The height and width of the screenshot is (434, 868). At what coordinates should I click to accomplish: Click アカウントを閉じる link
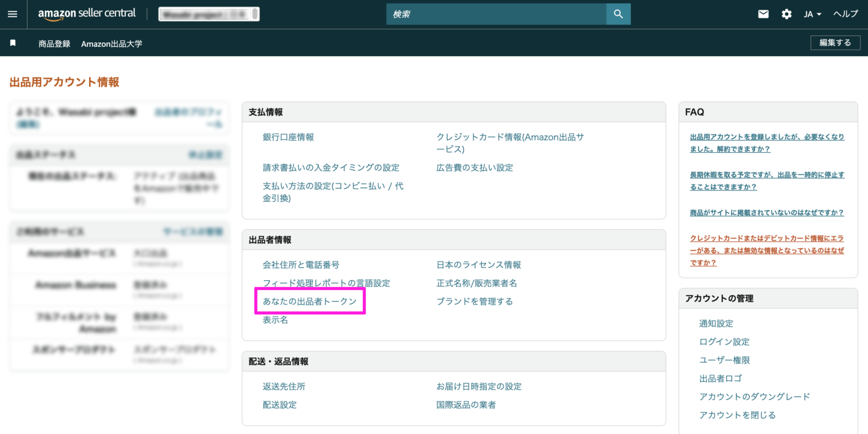(x=737, y=415)
